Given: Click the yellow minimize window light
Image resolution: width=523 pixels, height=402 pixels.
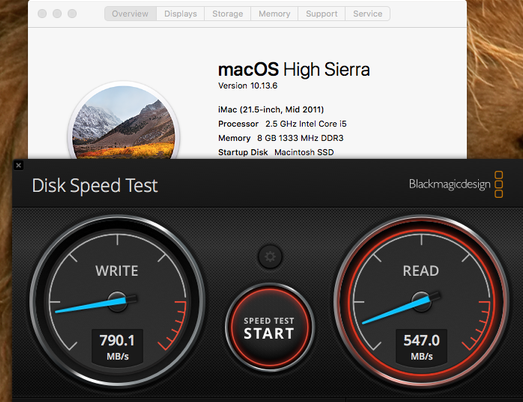Looking at the screenshot, I should (x=57, y=14).
